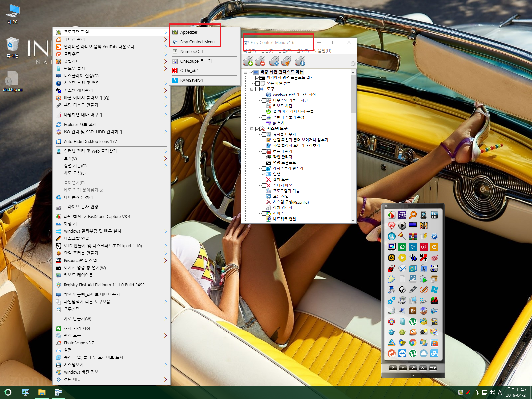Click the red power tile in launcher
This screenshot has width=532, height=399.
424,247
